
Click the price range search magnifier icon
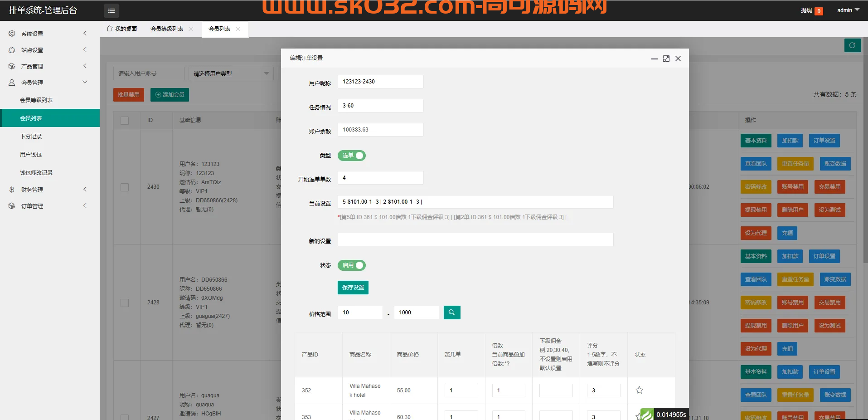(451, 313)
